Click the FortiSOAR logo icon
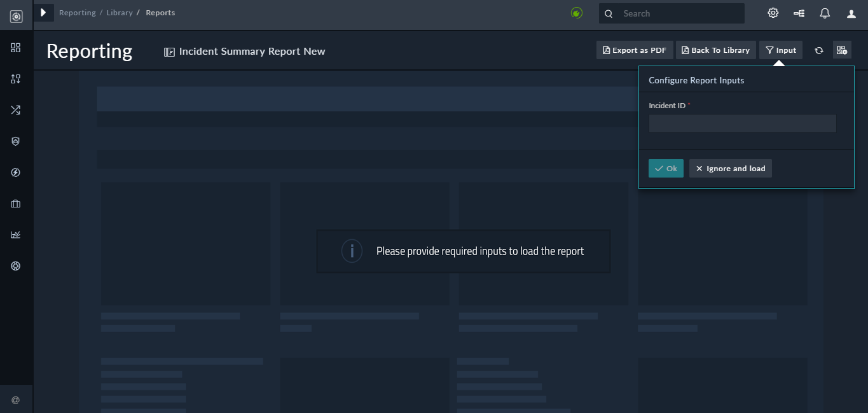Viewport: 868px width, 413px height. [16, 17]
